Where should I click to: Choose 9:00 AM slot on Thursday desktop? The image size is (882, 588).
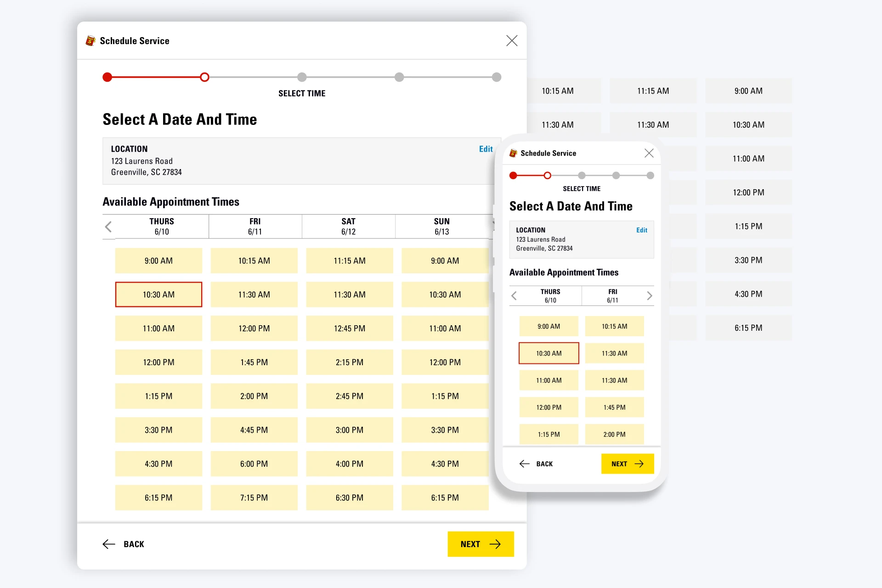point(158,260)
